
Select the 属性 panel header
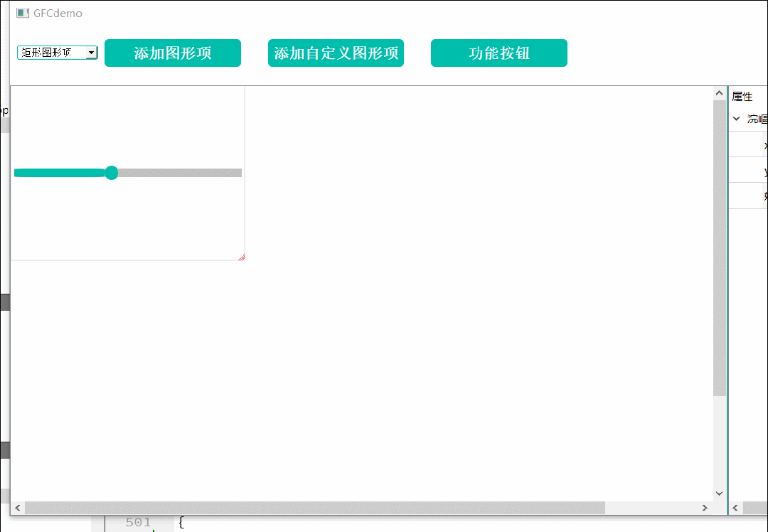[742, 97]
